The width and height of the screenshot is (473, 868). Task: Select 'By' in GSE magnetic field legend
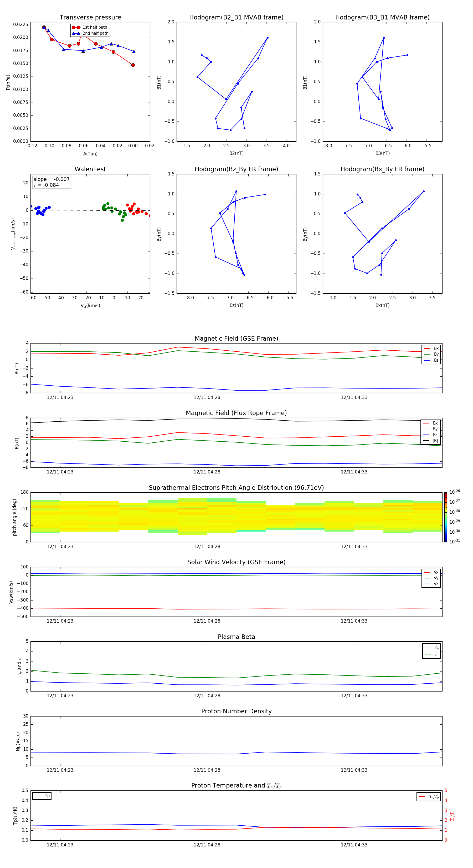click(x=431, y=354)
